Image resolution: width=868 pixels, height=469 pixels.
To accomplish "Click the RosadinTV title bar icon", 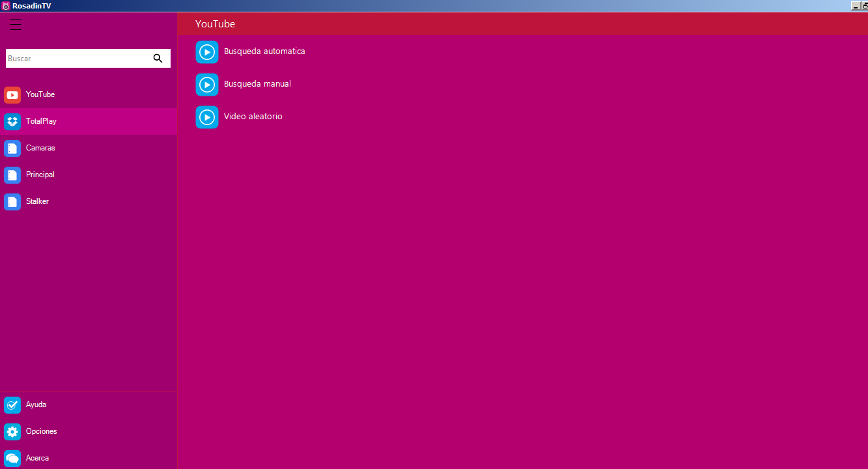I will (5, 6).
